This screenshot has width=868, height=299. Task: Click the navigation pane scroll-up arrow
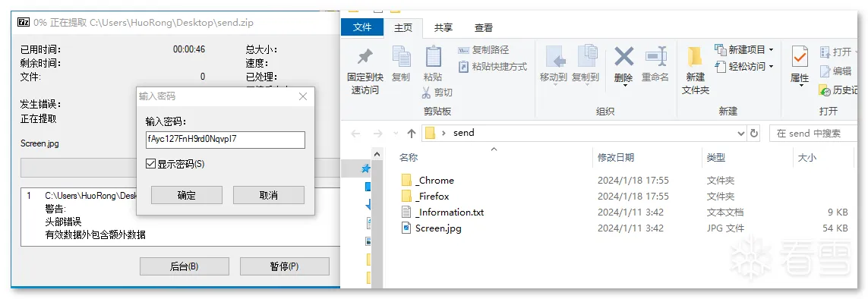(377, 154)
